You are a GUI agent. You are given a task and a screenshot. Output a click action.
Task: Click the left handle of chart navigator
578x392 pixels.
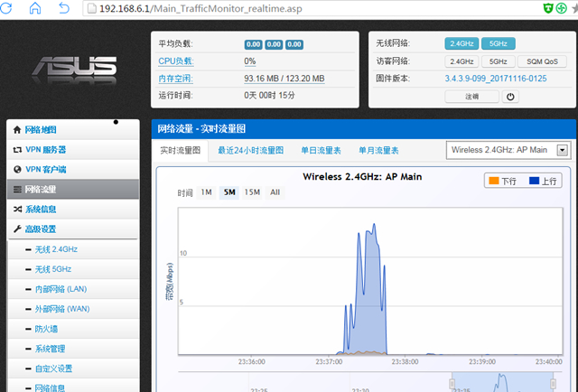452,384
